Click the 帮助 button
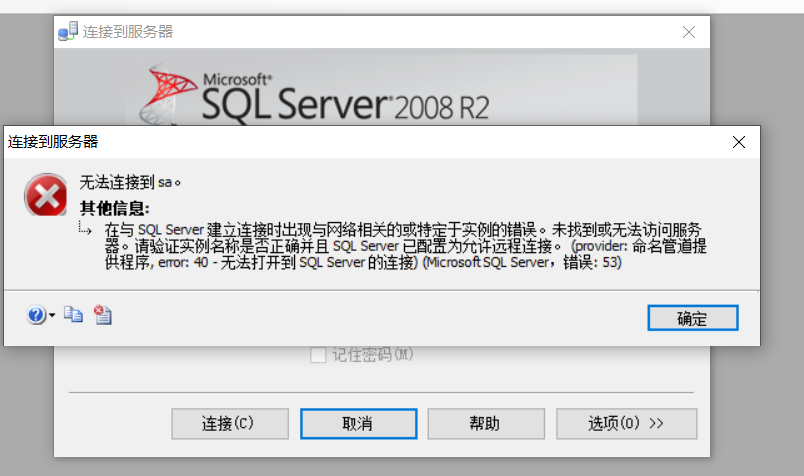The image size is (804, 476). coord(486,424)
